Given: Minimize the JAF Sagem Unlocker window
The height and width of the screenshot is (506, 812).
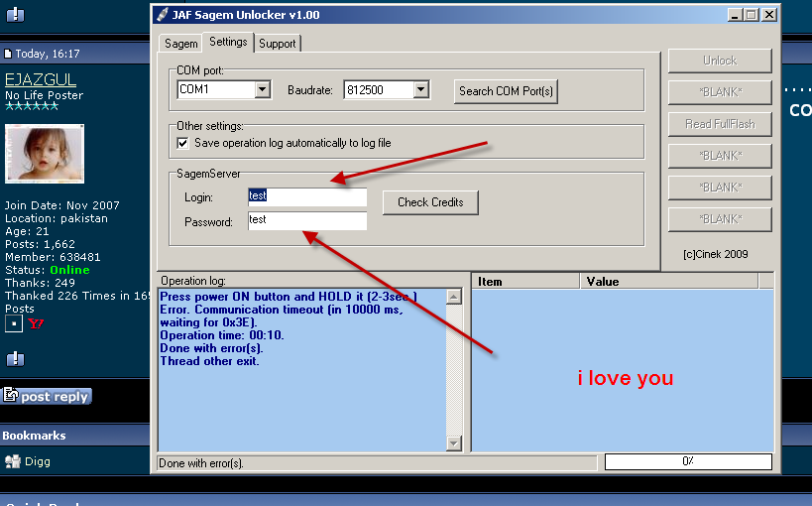Looking at the screenshot, I should coord(735,15).
